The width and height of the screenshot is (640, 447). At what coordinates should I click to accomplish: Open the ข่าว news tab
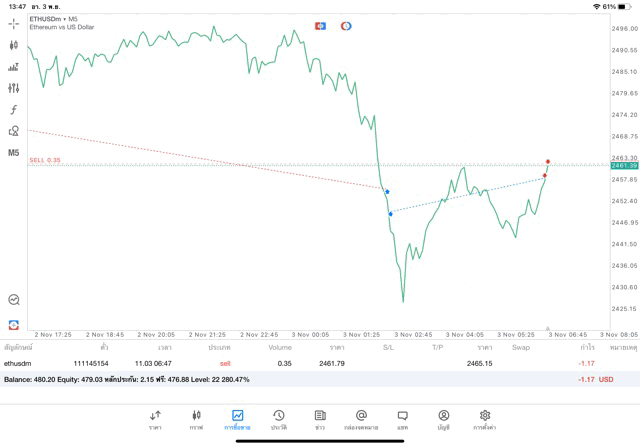coord(320,419)
